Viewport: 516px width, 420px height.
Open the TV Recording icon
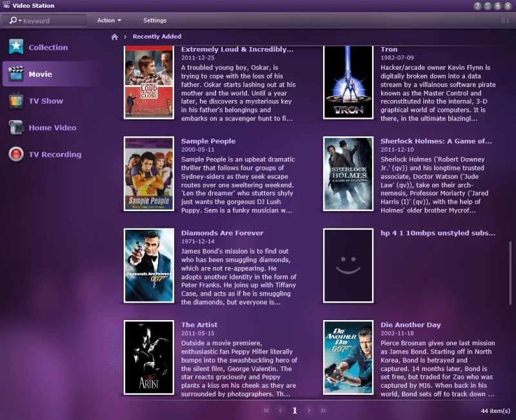pos(16,155)
